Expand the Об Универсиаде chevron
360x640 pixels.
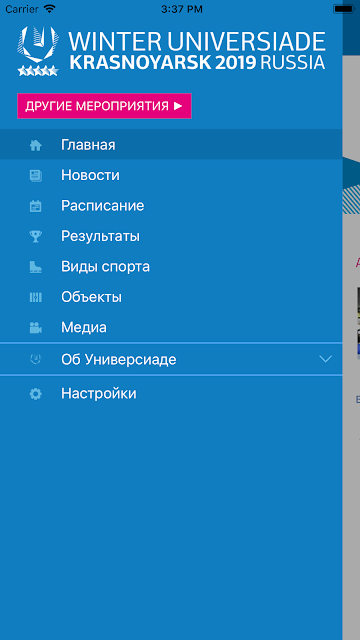[x=325, y=359]
